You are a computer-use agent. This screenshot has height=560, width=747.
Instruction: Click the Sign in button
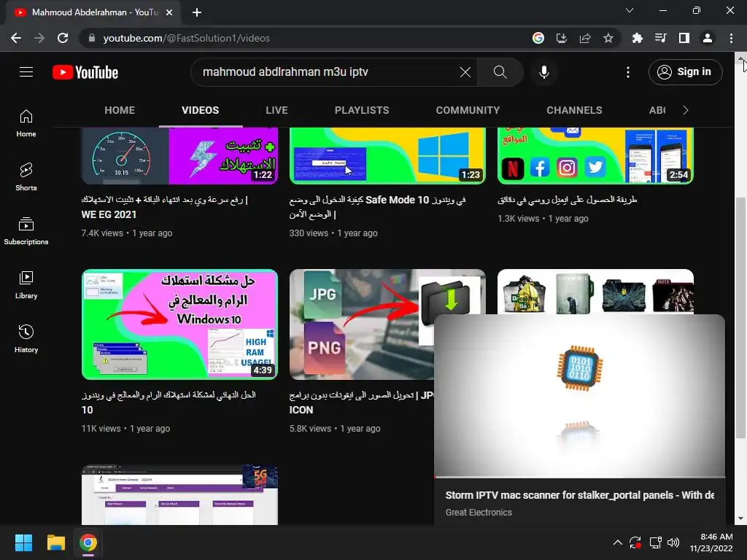coord(686,72)
